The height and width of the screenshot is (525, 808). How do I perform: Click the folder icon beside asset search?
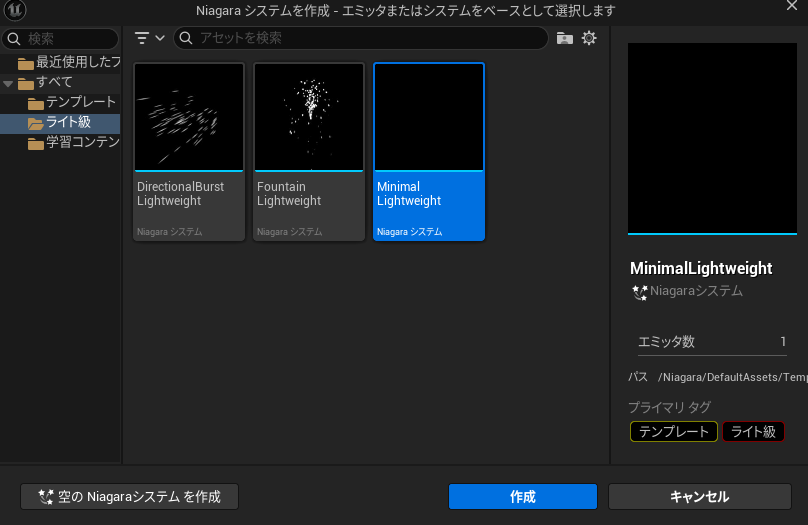coord(565,38)
